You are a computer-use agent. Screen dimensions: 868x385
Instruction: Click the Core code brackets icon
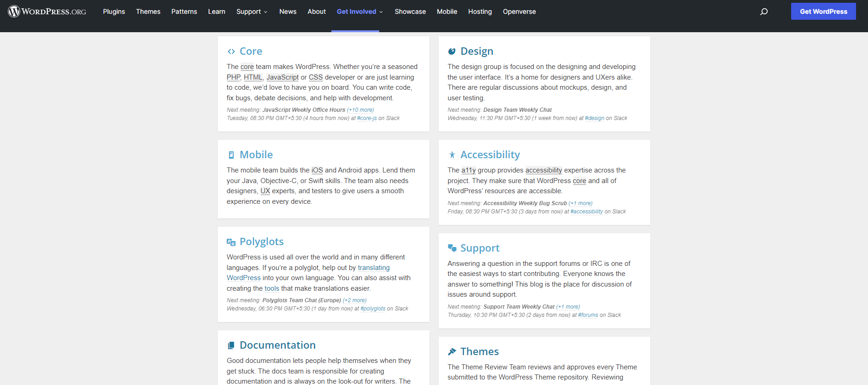point(231,52)
